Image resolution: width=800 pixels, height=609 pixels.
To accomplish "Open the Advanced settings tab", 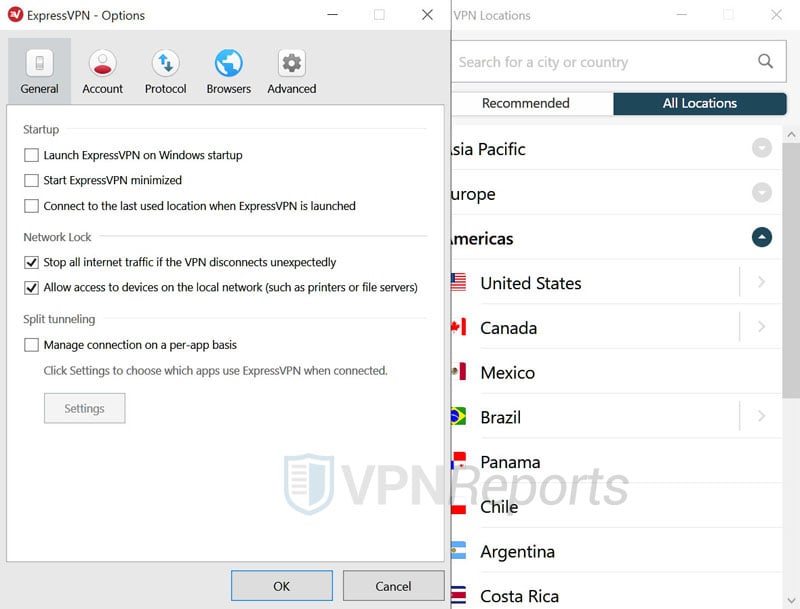I will click(x=292, y=71).
